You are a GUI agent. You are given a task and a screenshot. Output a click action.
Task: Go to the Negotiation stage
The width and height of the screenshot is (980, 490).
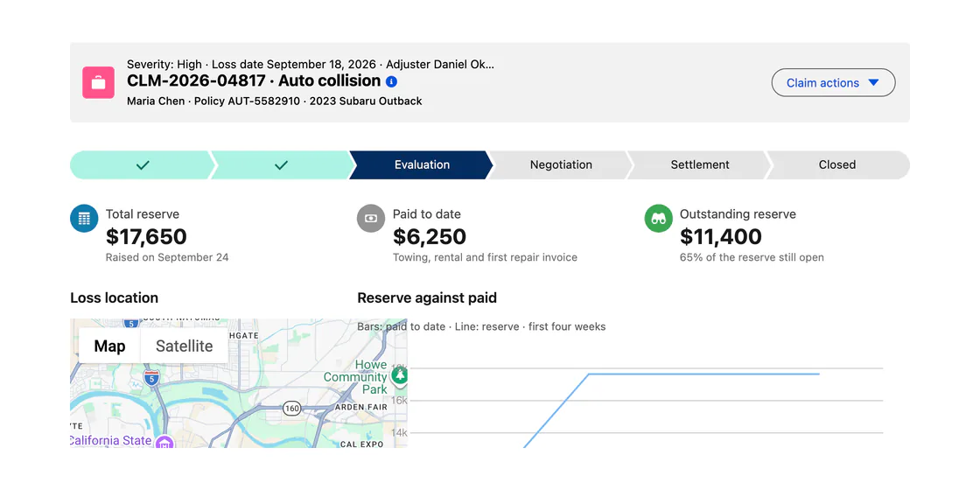pos(561,165)
